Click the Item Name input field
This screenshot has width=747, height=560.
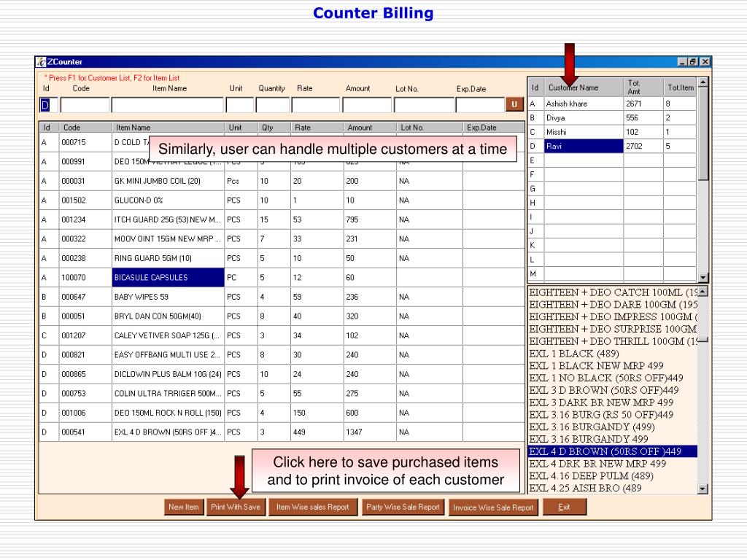pos(167,105)
